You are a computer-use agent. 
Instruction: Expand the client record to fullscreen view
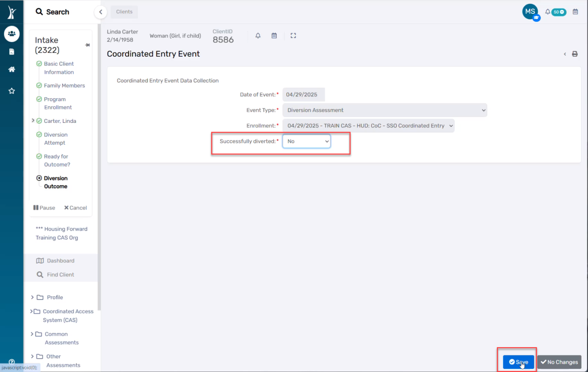pyautogui.click(x=293, y=35)
